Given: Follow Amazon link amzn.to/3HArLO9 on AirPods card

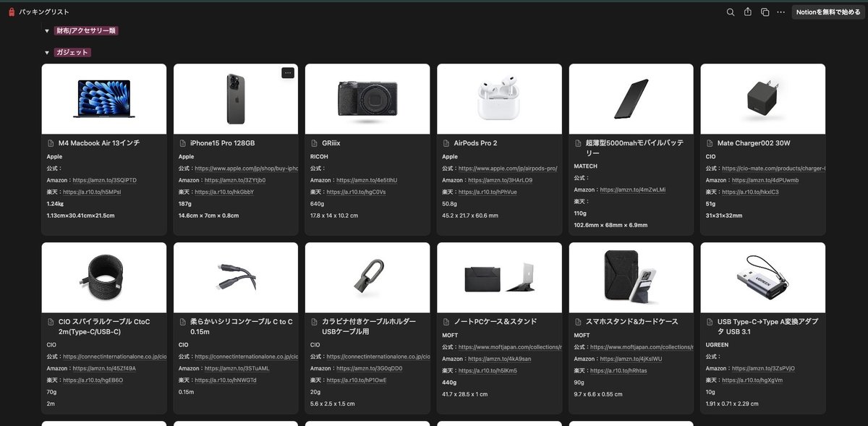Looking at the screenshot, I should coord(501,180).
